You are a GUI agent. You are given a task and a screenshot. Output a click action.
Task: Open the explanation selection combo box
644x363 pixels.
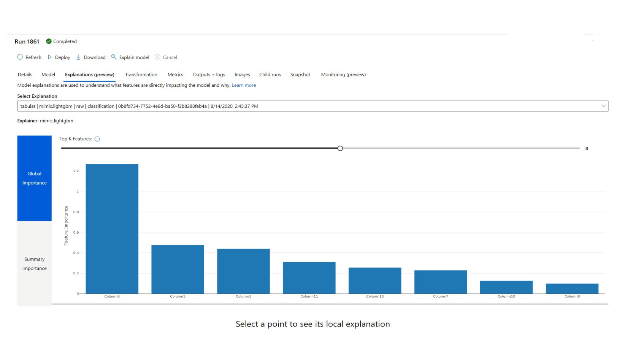pyautogui.click(x=304, y=106)
